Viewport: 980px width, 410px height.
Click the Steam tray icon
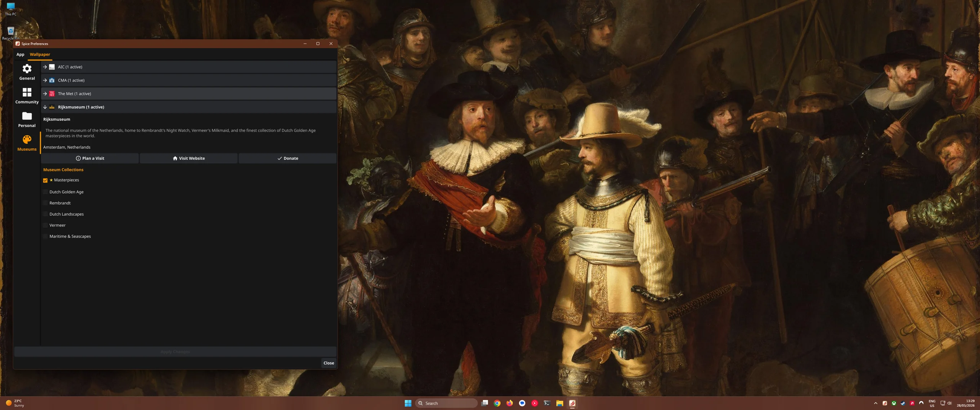(903, 403)
